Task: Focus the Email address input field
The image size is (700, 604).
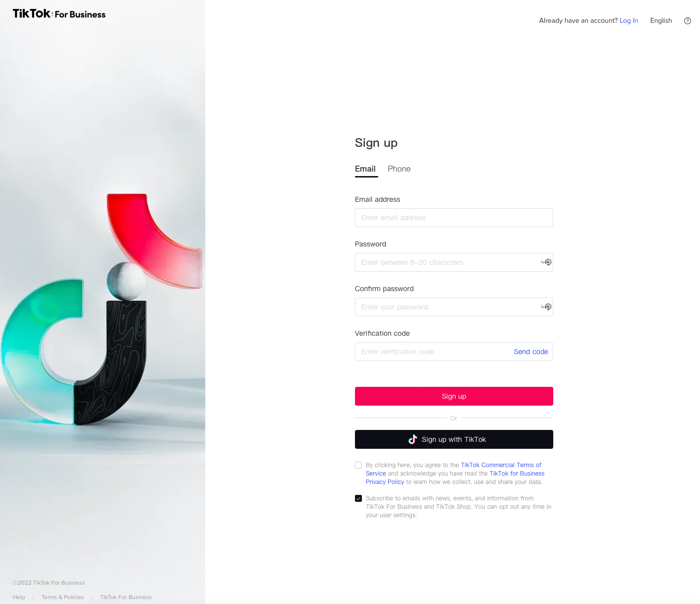Action: point(454,218)
